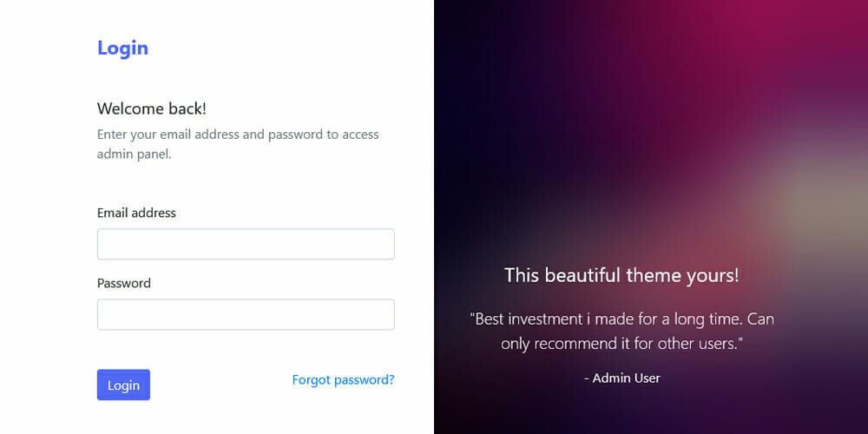The height and width of the screenshot is (434, 868).
Task: Click the word 'recommend' in the testimonial
Action: point(577,343)
